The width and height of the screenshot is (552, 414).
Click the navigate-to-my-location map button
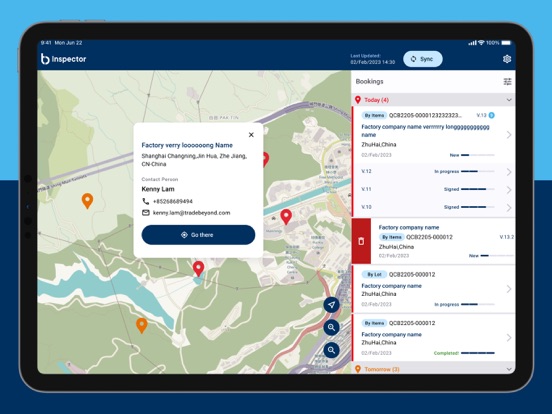point(331,305)
